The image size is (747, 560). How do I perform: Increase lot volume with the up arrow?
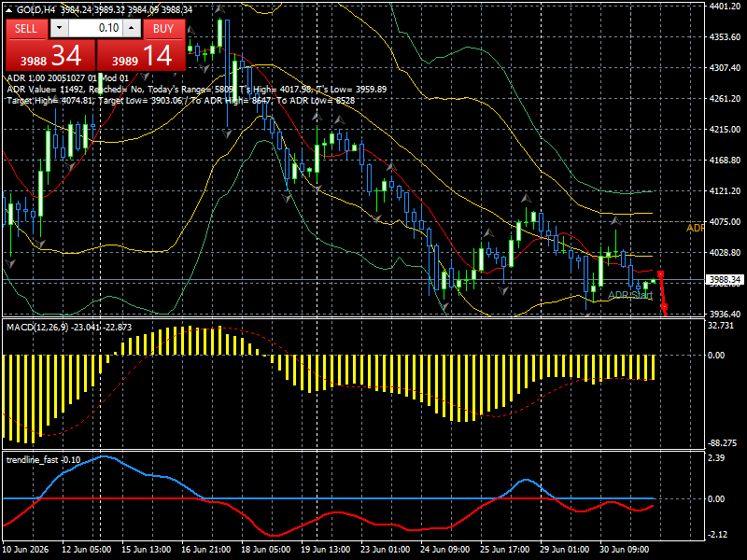pos(132,29)
